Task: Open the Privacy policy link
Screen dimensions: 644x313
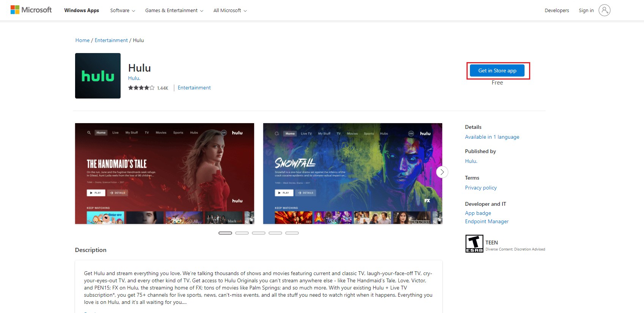Action: click(481, 188)
